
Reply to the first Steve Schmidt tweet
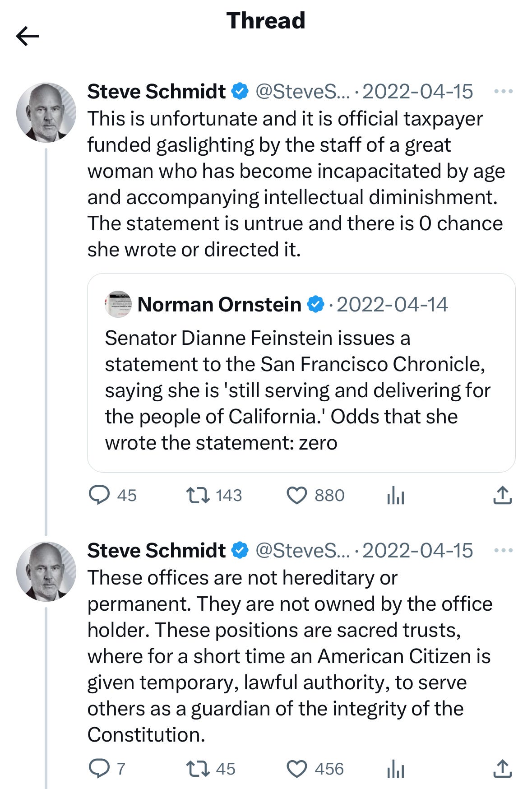(x=99, y=495)
